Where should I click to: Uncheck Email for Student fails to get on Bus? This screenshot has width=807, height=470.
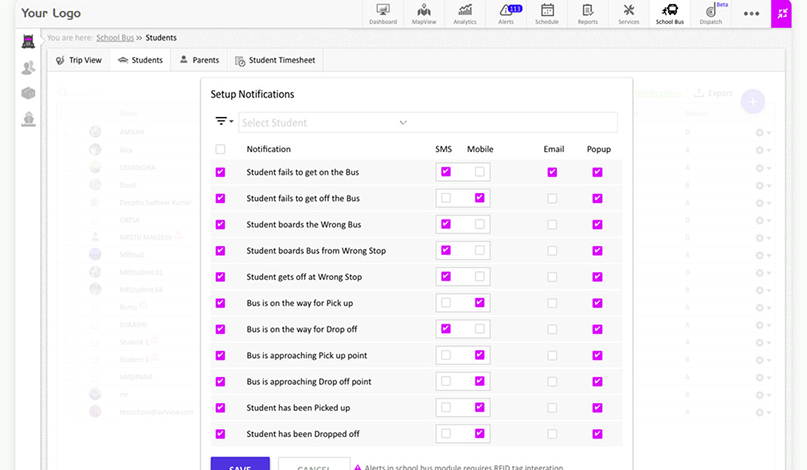click(x=552, y=172)
